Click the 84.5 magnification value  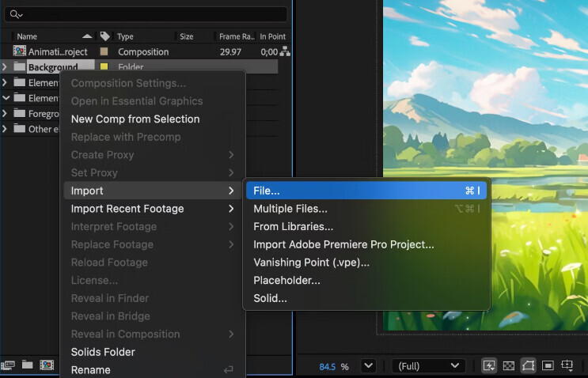327,367
